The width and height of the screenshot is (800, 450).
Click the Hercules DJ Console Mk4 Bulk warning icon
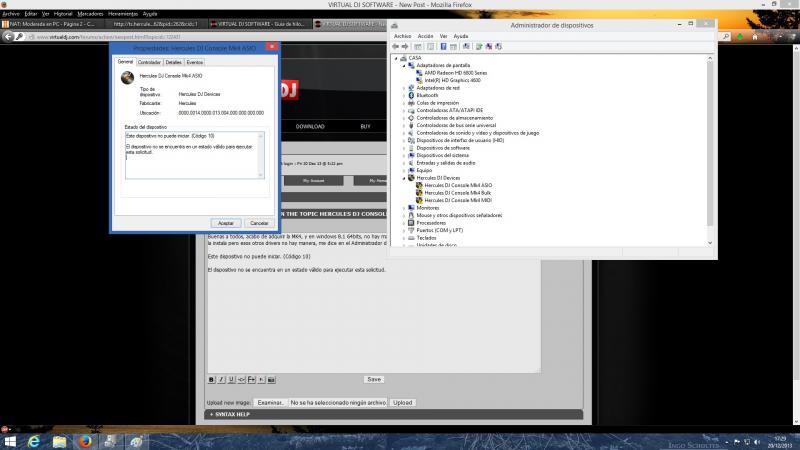click(419, 193)
